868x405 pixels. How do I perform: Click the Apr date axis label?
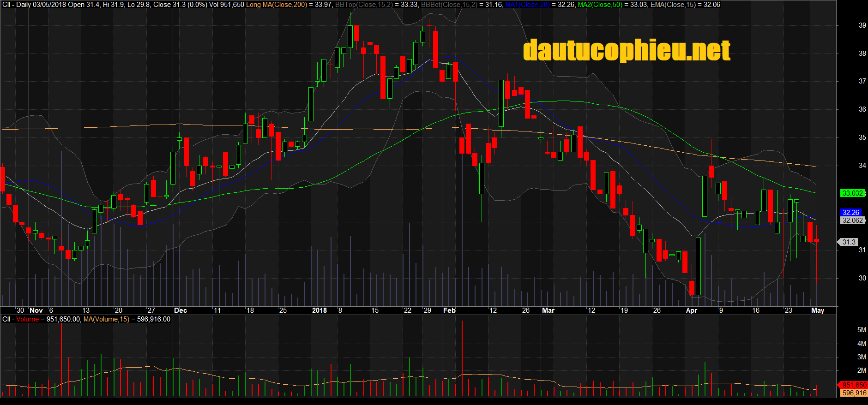tap(692, 310)
